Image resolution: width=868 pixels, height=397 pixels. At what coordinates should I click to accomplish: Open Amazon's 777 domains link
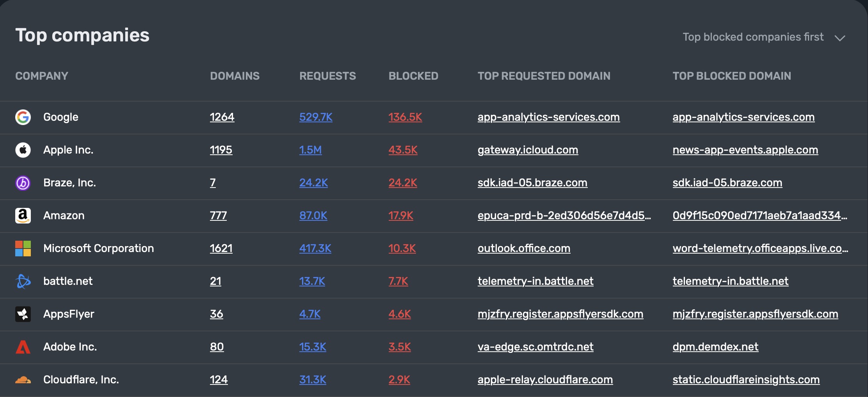[x=218, y=216]
